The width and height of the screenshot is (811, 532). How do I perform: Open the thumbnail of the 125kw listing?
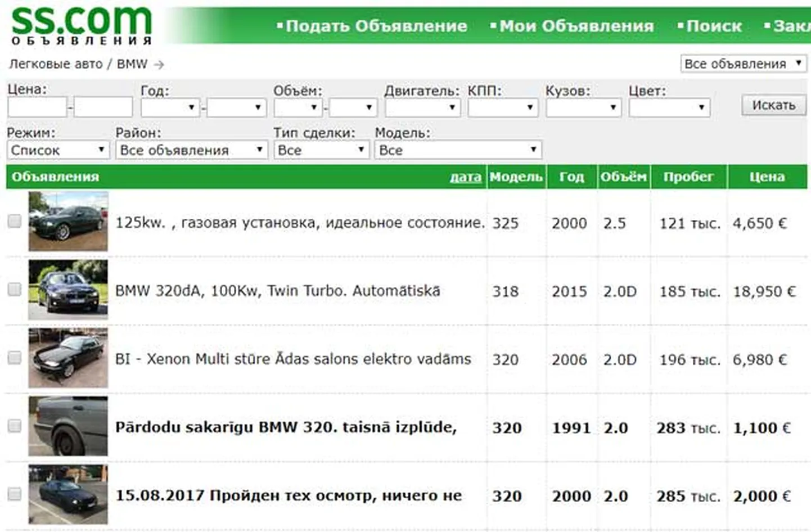(68, 221)
